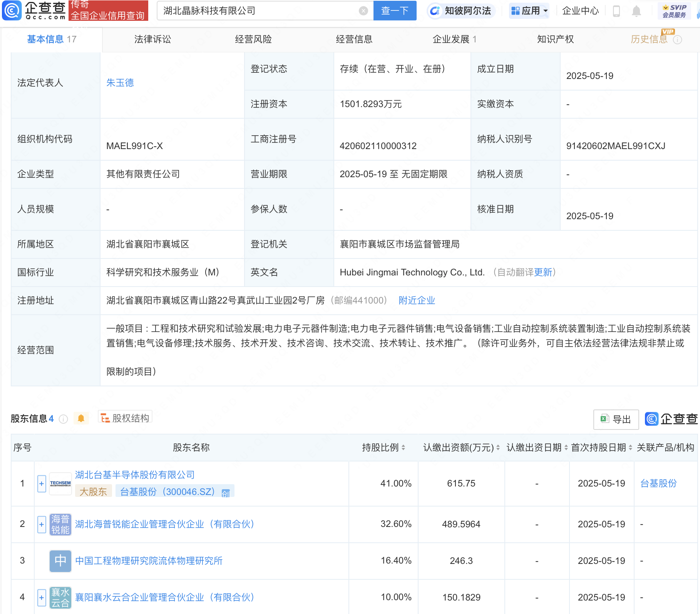Click the Qcc logo in header
The image size is (700, 614).
point(34,10)
